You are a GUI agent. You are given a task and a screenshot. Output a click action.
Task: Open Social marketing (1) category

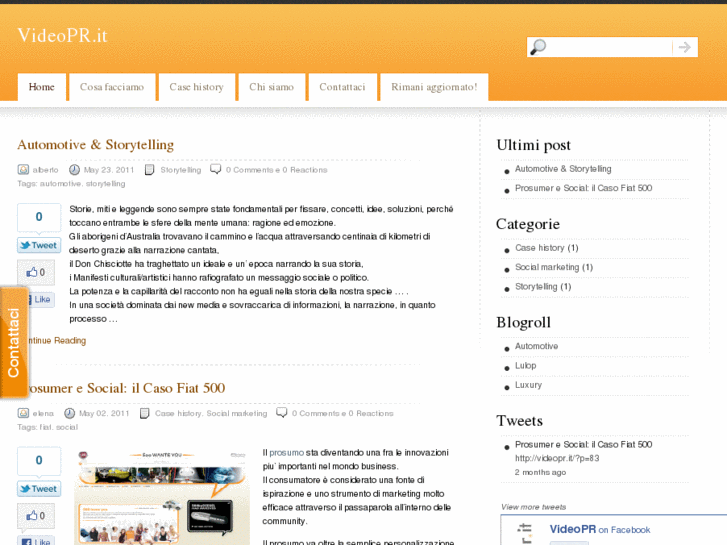pyautogui.click(x=554, y=268)
